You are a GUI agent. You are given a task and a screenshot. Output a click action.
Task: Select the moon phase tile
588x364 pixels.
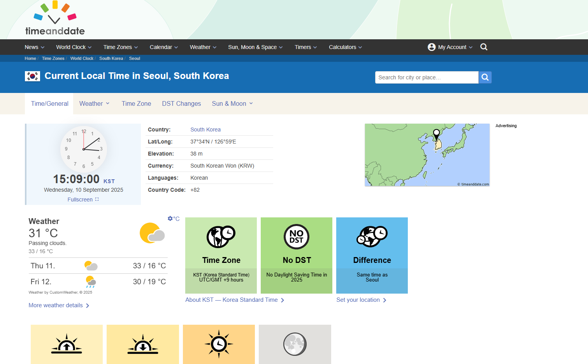295,344
